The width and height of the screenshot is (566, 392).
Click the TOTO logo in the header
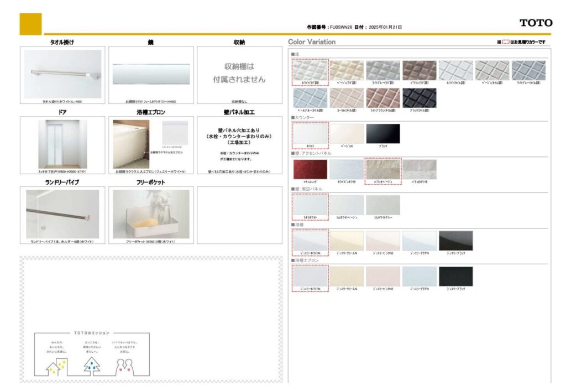pos(536,23)
